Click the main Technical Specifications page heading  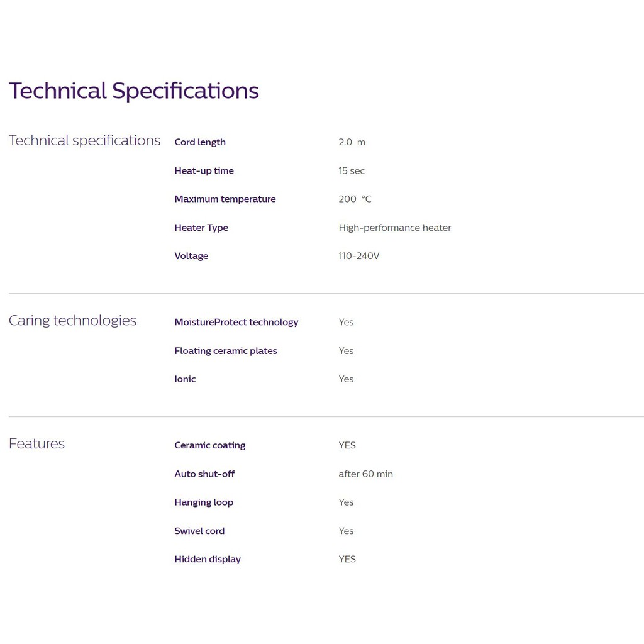(x=133, y=91)
